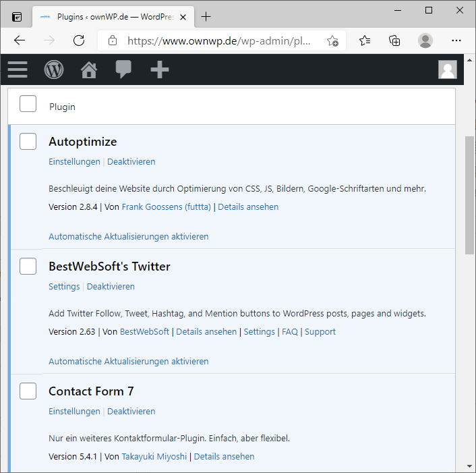Open Settings link in BestWebSoft version row
Screen dimensions: 476x473
(x=260, y=332)
